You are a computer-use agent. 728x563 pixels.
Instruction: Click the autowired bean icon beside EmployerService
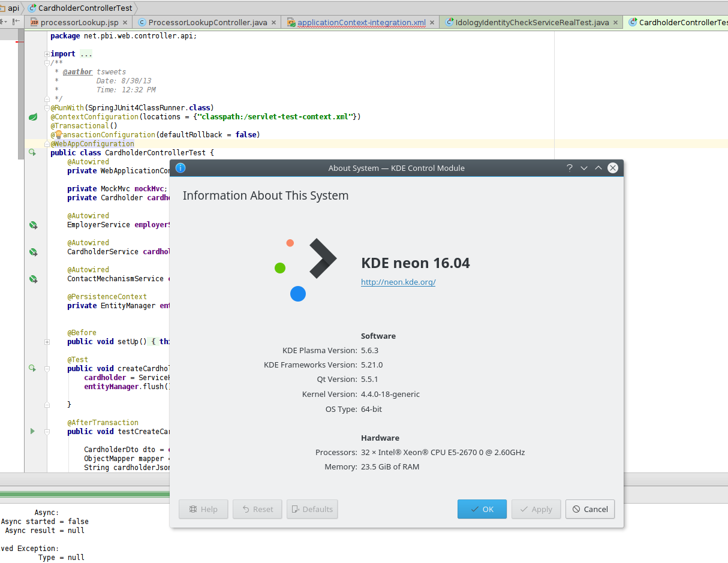[33, 225]
